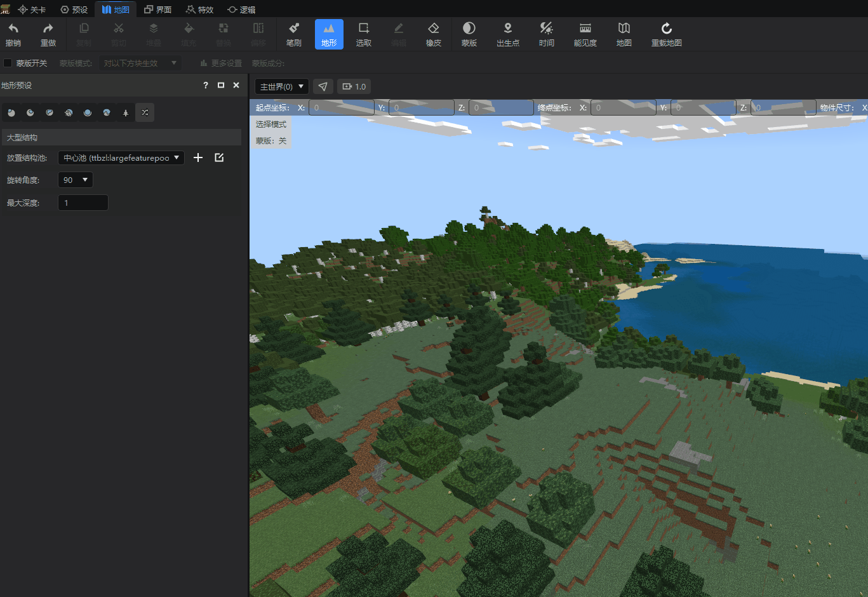Click the 终点坐标 X input field

pos(624,107)
